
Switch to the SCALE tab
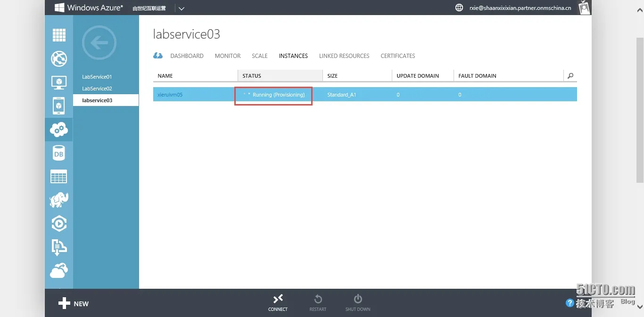pos(260,56)
